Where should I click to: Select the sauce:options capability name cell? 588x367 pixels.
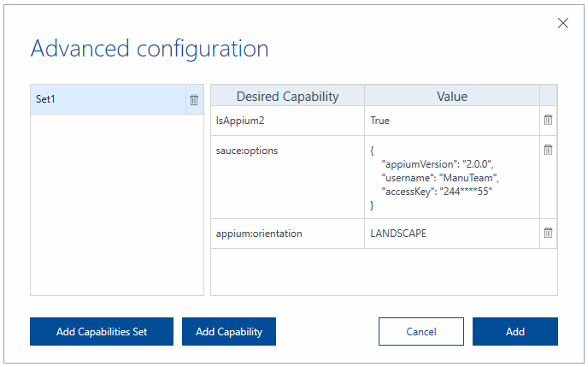coord(287,177)
